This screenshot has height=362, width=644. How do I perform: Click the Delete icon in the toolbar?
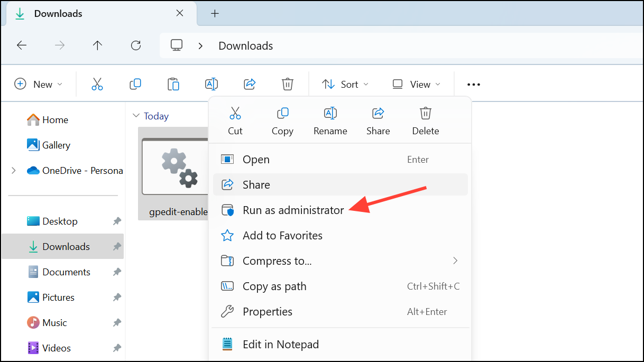[287, 83]
